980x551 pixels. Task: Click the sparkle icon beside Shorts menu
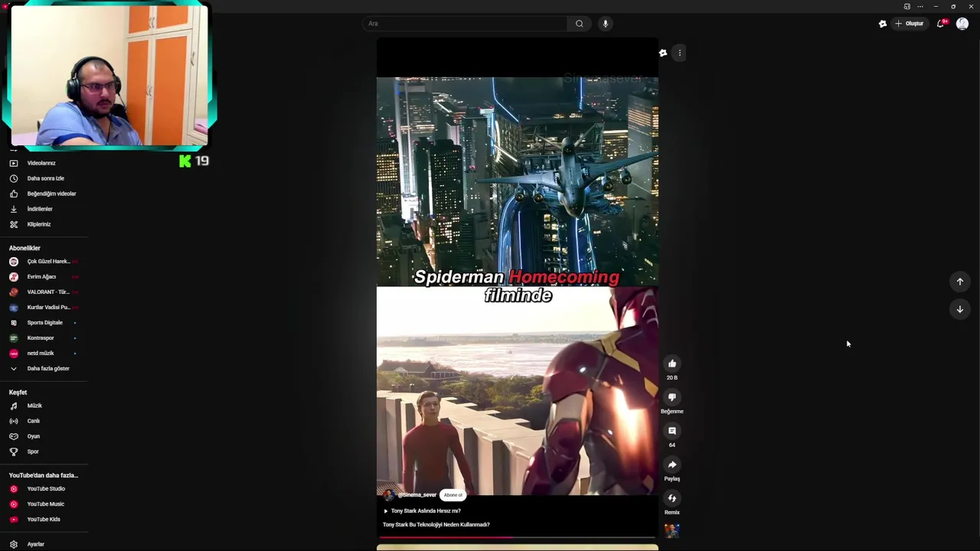663,53
